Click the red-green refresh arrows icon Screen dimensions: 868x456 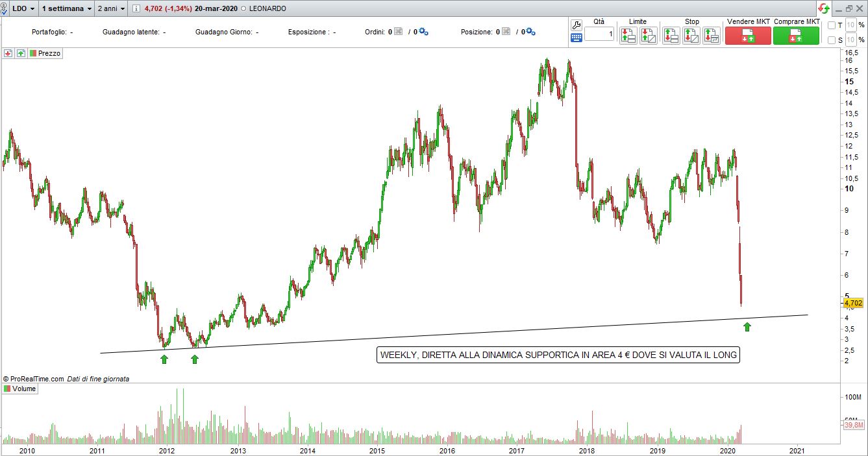[x=824, y=8]
